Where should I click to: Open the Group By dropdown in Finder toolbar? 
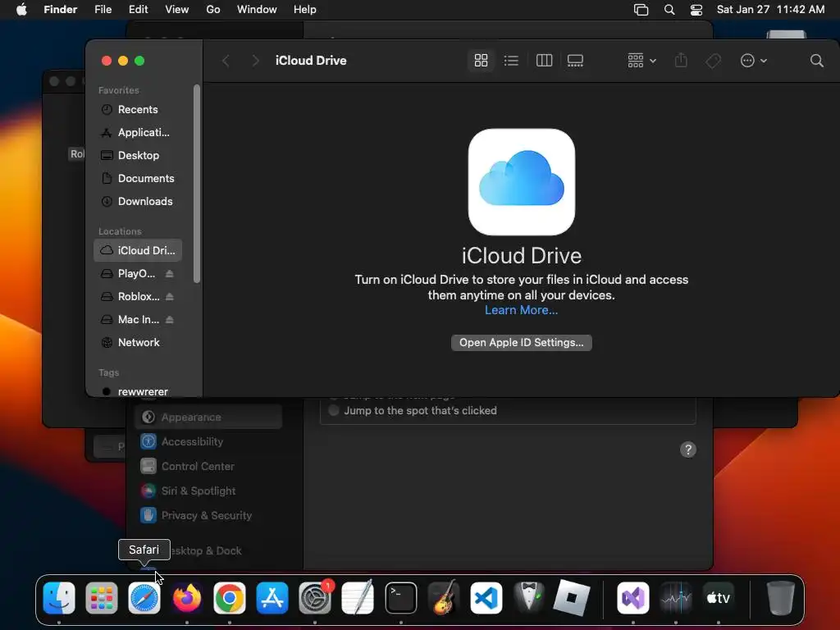pos(641,61)
